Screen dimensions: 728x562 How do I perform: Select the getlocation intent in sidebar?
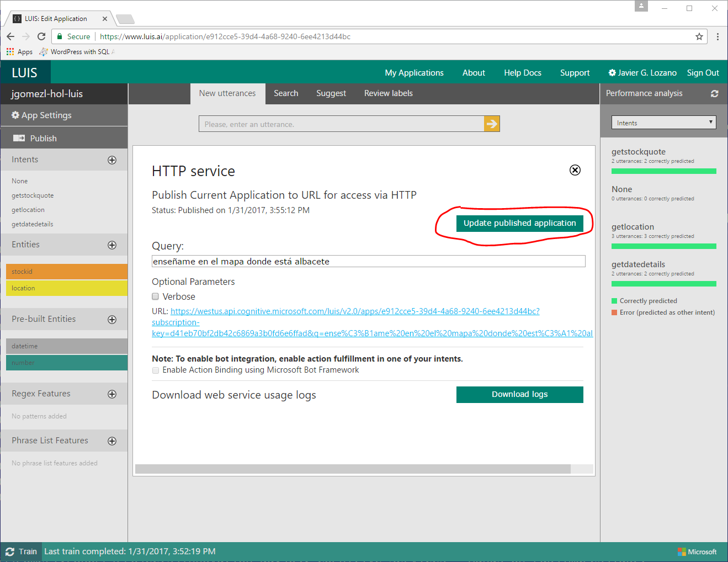pyautogui.click(x=28, y=210)
